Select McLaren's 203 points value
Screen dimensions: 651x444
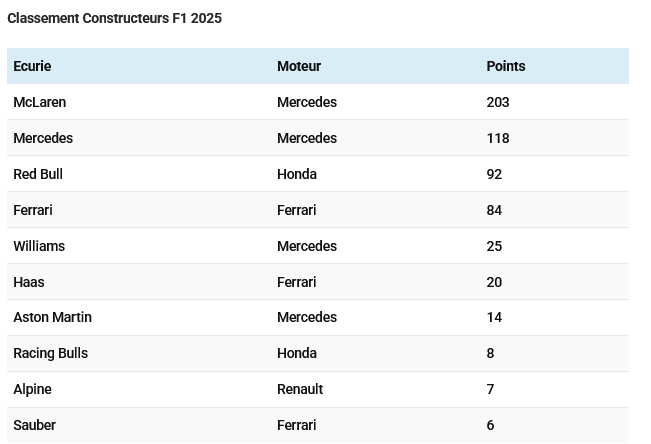tap(498, 102)
